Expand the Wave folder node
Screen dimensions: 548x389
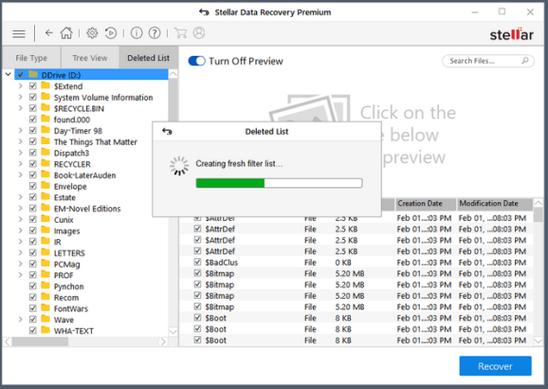pos(20,319)
